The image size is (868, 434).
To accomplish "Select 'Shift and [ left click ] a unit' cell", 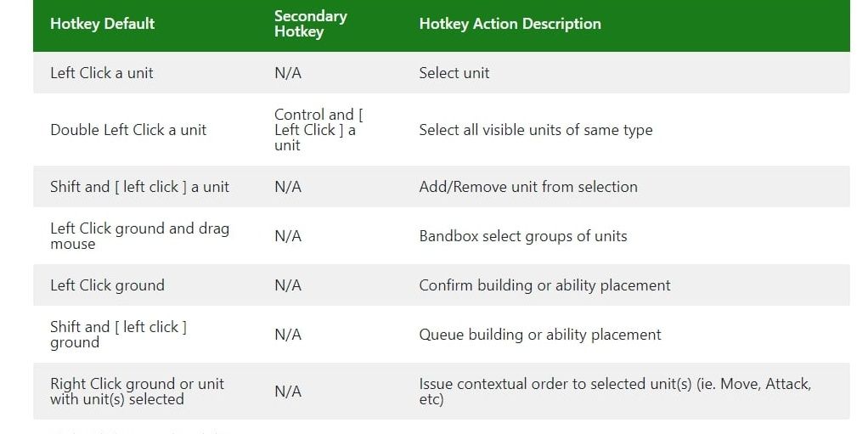I will click(x=139, y=187).
